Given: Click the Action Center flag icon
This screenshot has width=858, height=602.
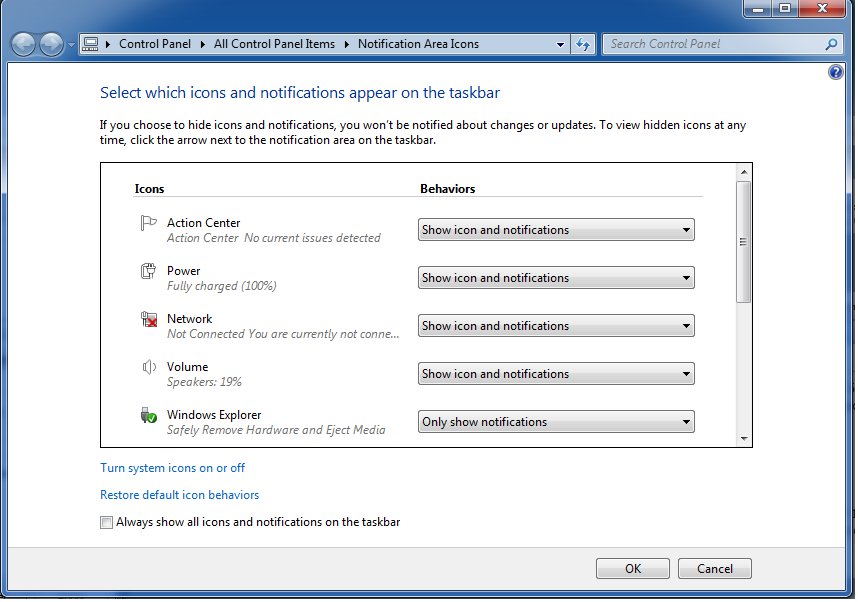Looking at the screenshot, I should tap(148, 223).
